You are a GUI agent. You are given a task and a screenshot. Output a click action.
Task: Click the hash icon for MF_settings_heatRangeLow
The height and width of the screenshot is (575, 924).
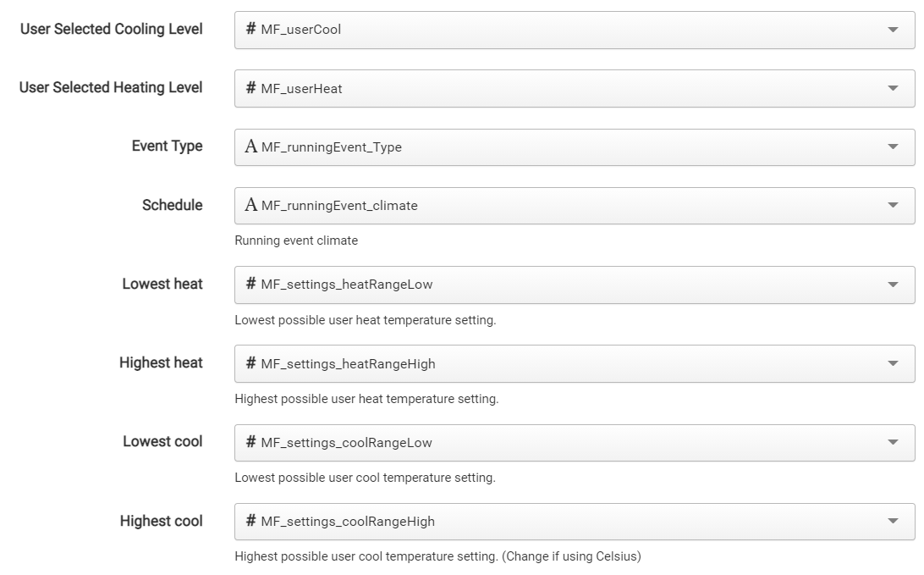(x=250, y=285)
